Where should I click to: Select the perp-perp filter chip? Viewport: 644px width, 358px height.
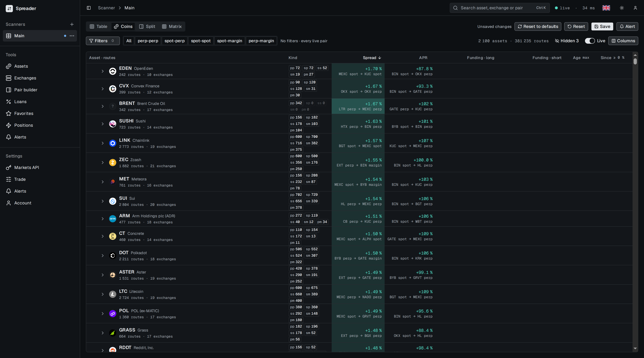coord(148,41)
